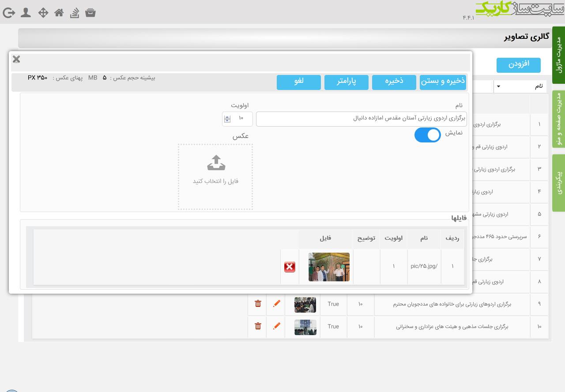Delete file pic/۲۵.jpg with red X
Image resolution: width=565 pixels, height=392 pixels.
(290, 267)
